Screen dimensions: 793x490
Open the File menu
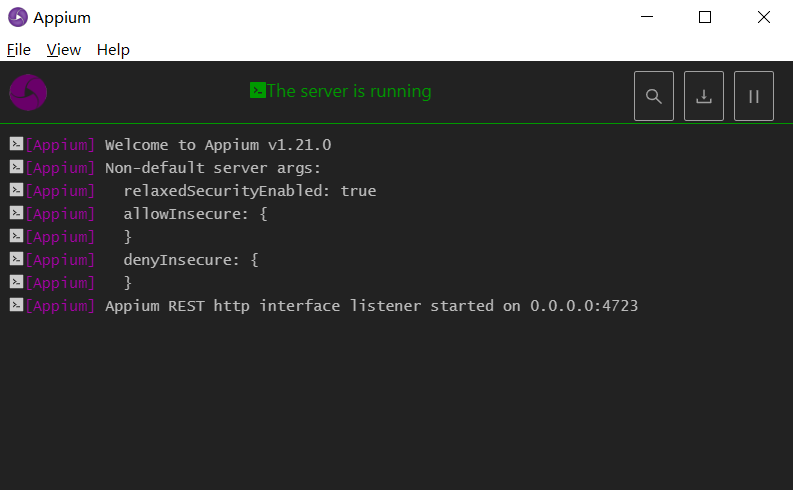tap(19, 50)
